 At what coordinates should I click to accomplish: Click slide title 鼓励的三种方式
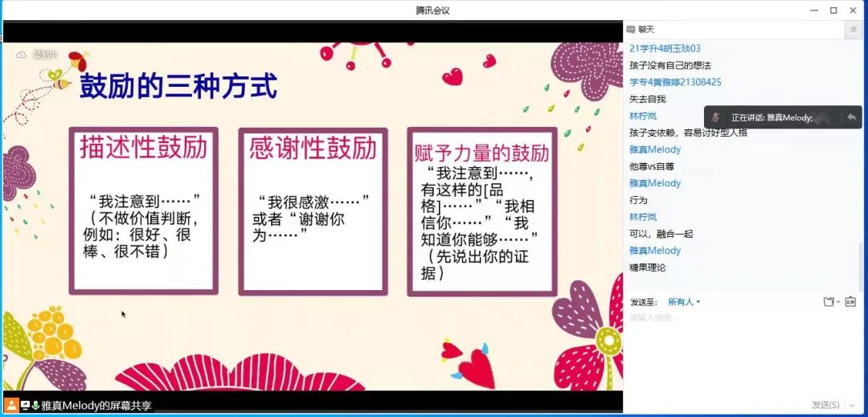point(178,86)
